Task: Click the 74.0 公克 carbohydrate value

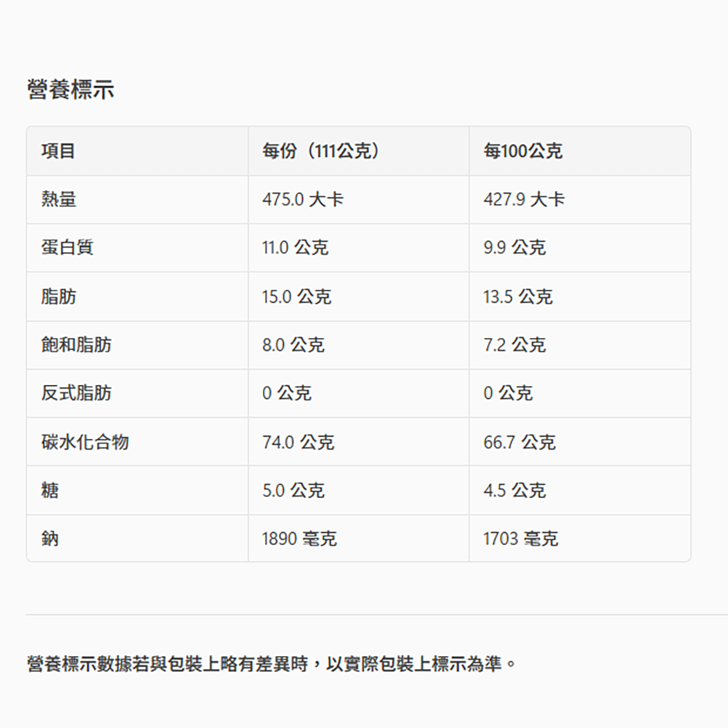Action: coord(298,442)
